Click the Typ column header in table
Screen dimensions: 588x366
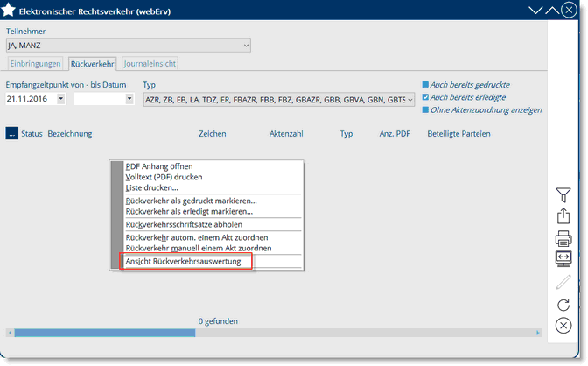coord(346,134)
